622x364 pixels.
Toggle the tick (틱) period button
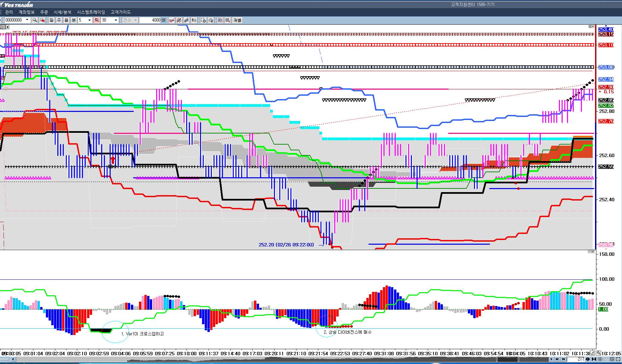[x=96, y=20]
